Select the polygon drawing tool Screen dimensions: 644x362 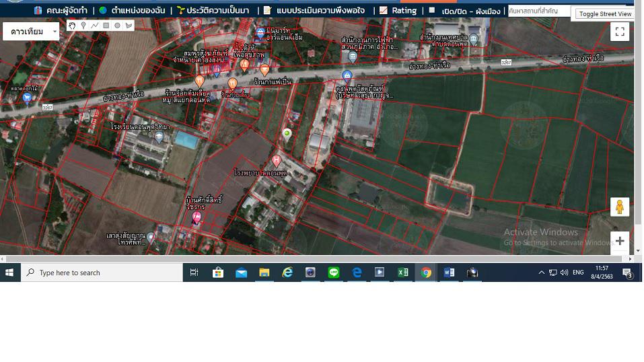tap(129, 26)
